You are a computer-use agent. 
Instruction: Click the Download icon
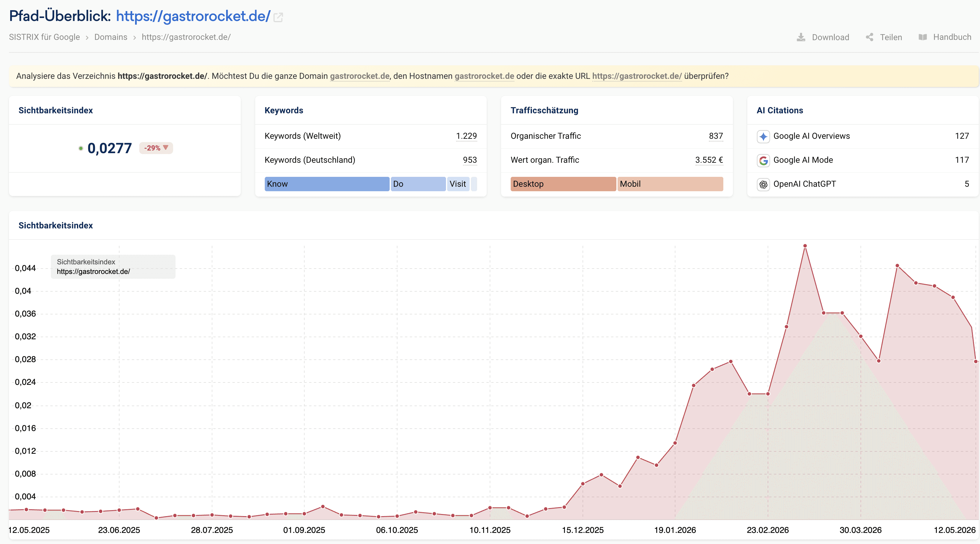[801, 37]
